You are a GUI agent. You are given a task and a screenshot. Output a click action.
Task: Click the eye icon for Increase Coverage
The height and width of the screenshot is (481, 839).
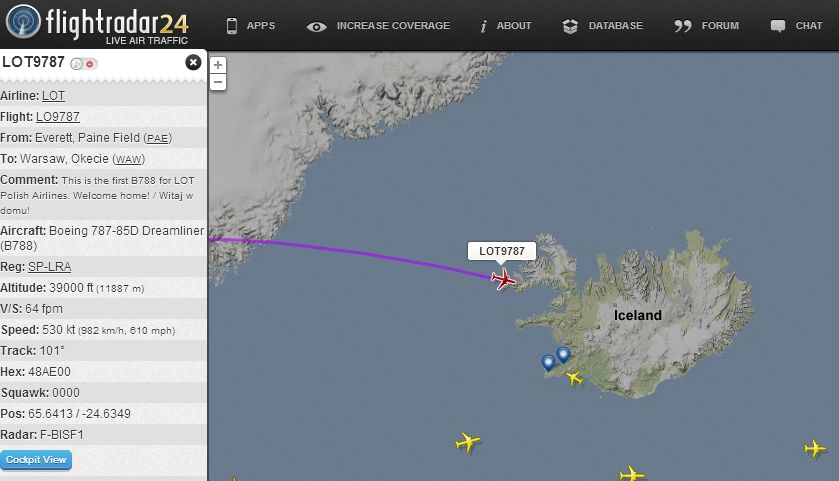click(x=316, y=26)
